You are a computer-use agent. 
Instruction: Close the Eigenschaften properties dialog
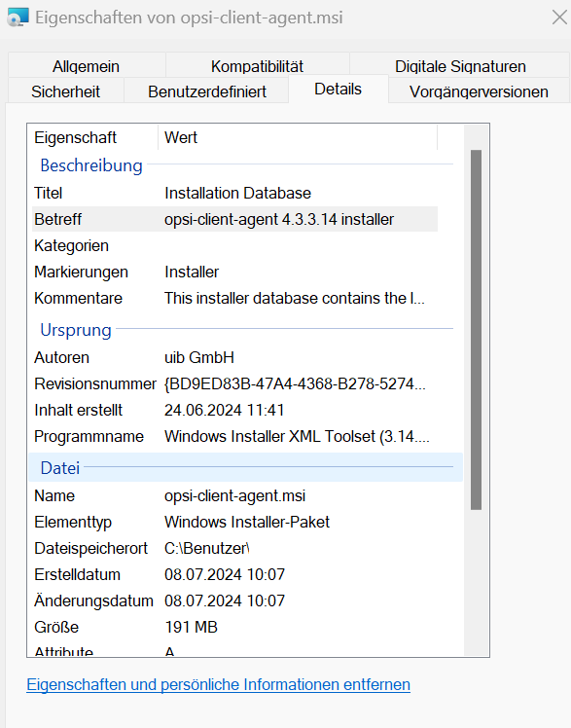point(560,18)
